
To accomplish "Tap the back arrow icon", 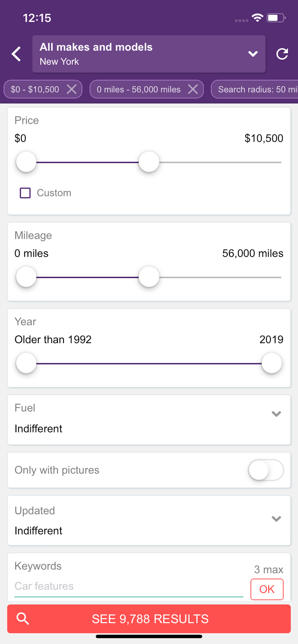I will tap(17, 54).
